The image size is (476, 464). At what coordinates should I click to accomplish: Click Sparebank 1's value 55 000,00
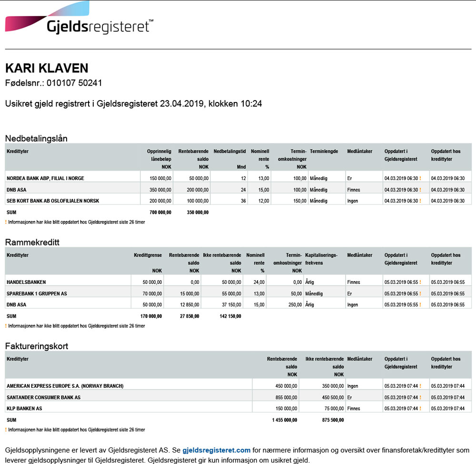pyautogui.click(x=231, y=294)
